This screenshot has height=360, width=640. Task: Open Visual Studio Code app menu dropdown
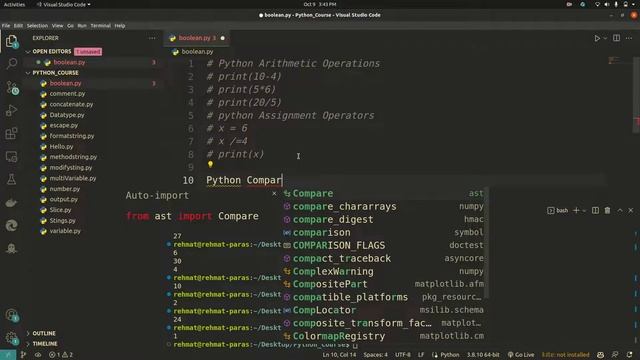(x=64, y=4)
